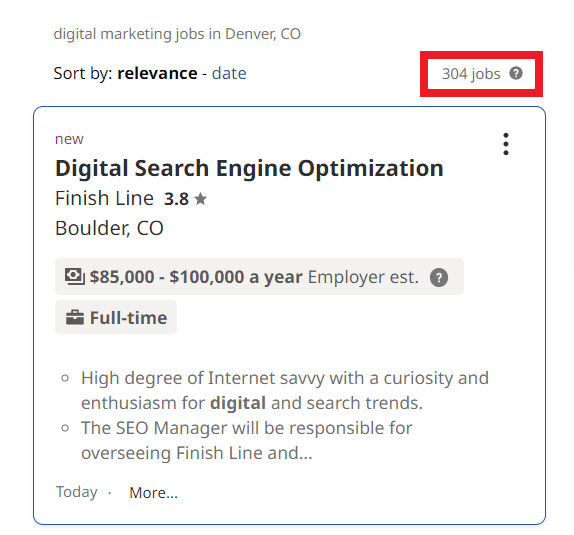
Task: Click the salary estimate help icon
Action: tap(439, 277)
